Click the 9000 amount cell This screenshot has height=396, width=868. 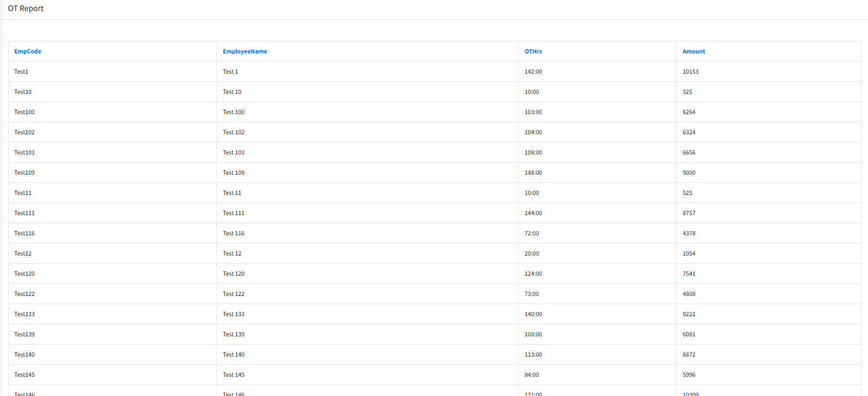click(x=689, y=173)
